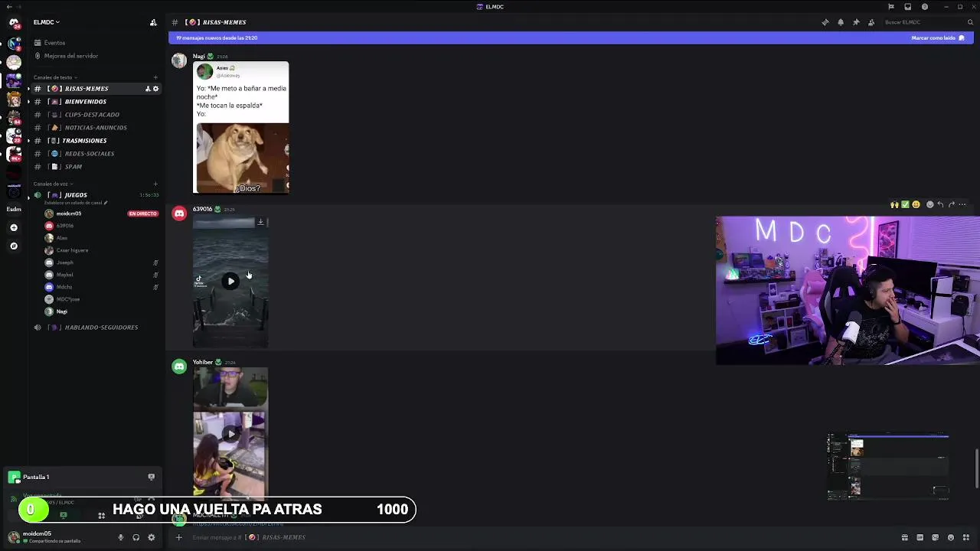Switch to REDES-SOCIALES channel
This screenshot has width=980, height=551.
pyautogui.click(x=95, y=154)
